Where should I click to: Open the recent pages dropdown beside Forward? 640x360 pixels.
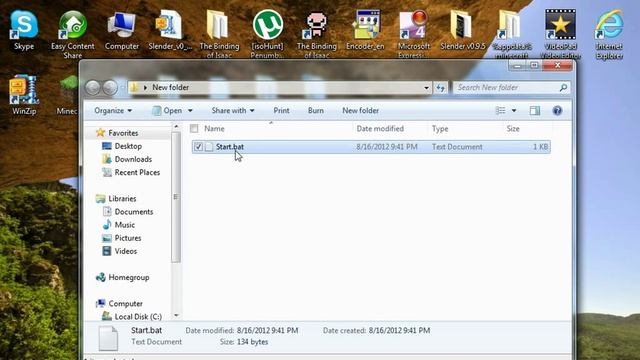click(x=122, y=87)
